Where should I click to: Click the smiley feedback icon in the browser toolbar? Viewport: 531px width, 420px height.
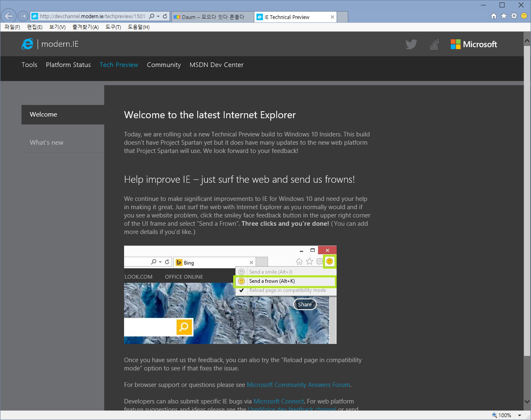(x=524, y=16)
